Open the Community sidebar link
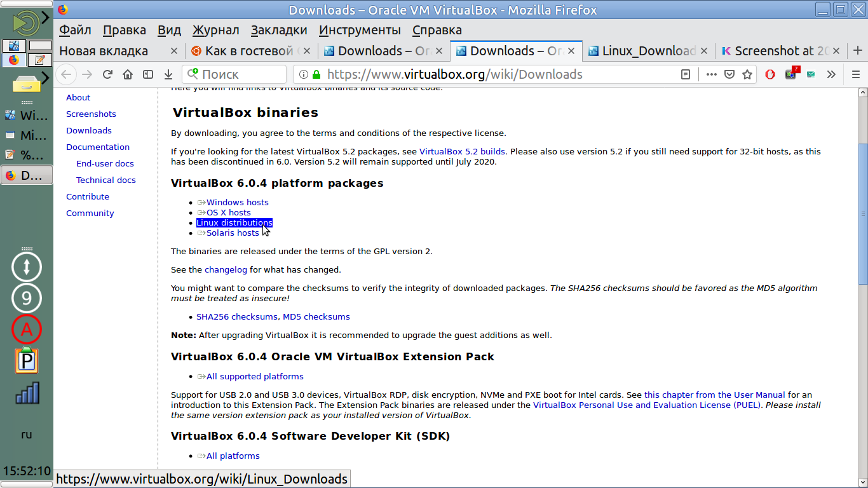This screenshot has height=488, width=868. tap(90, 213)
